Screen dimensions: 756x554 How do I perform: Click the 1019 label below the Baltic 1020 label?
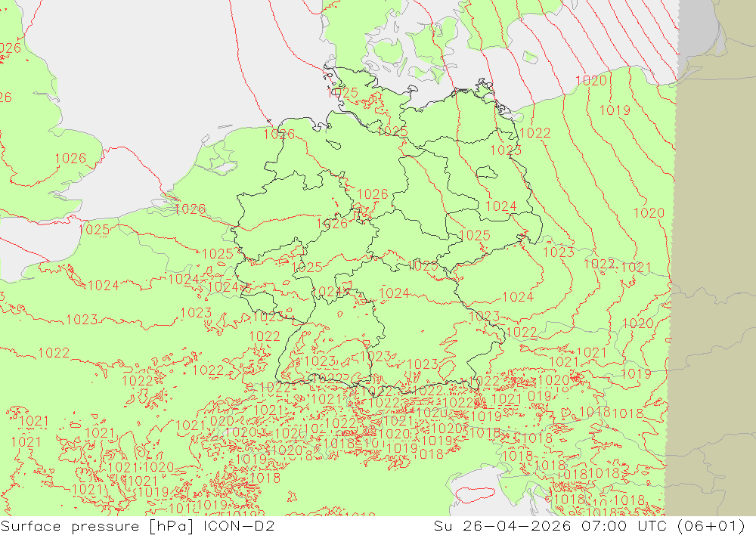coord(615,110)
